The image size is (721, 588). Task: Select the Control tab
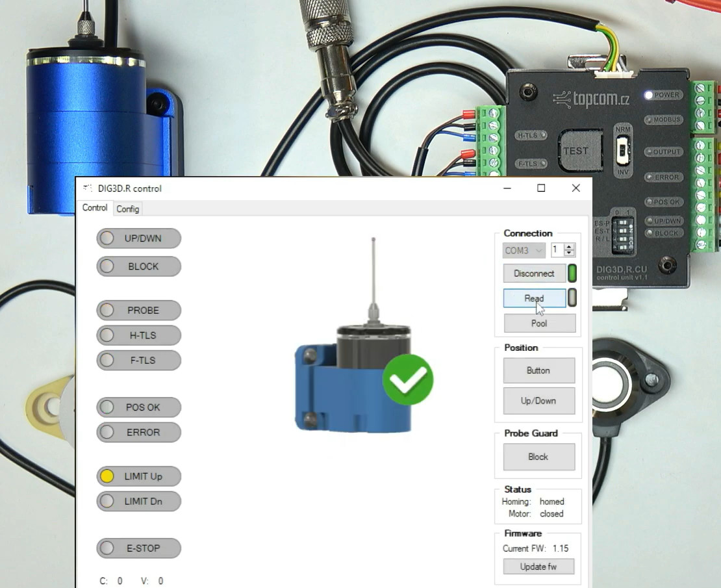click(95, 208)
